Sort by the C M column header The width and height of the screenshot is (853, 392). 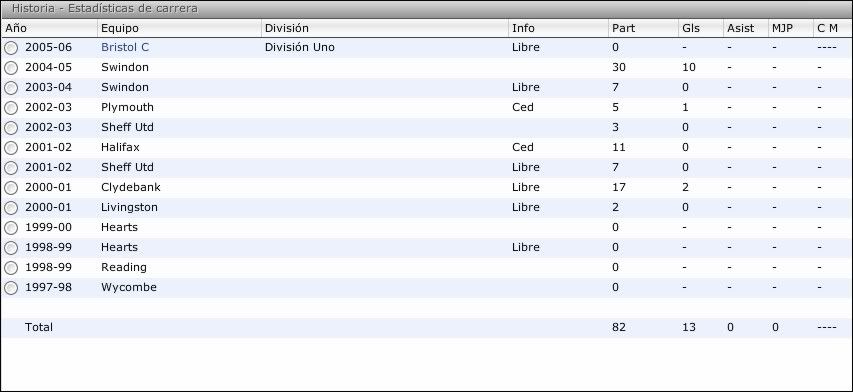[x=833, y=28]
